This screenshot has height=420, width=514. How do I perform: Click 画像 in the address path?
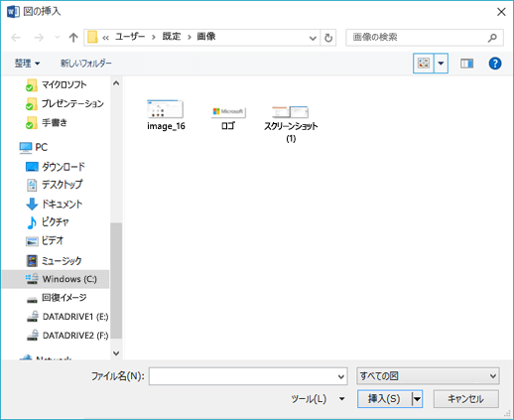(206, 37)
